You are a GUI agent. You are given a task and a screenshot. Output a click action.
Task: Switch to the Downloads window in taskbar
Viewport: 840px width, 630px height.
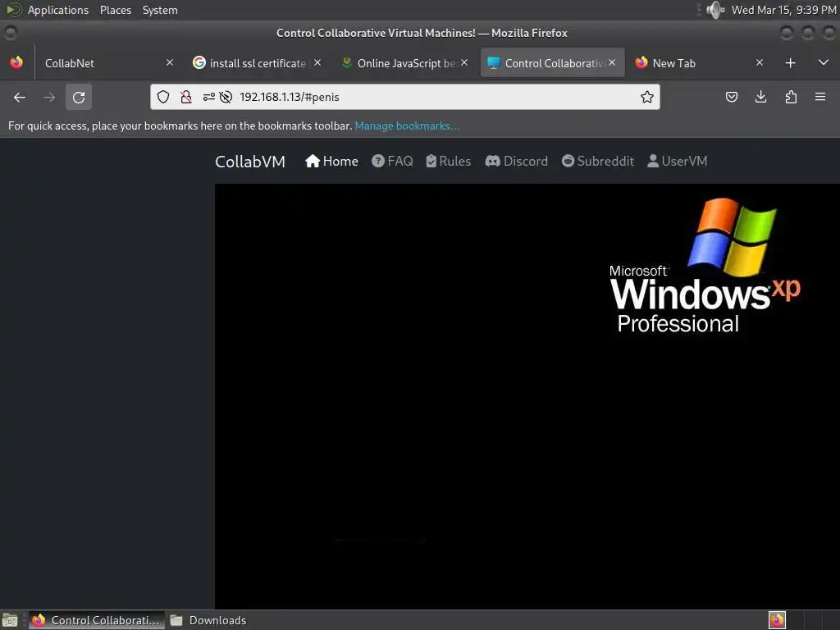(x=209, y=620)
